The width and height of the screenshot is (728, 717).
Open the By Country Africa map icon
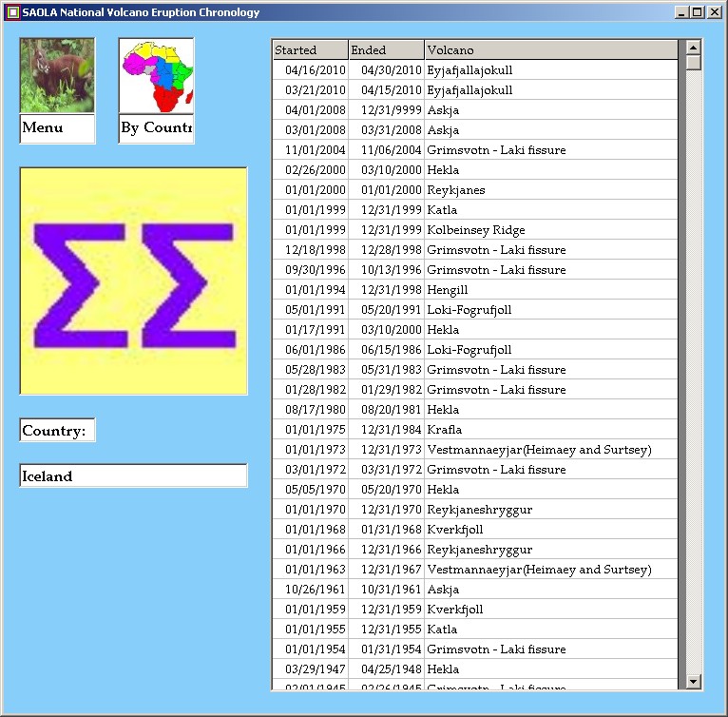click(x=156, y=76)
